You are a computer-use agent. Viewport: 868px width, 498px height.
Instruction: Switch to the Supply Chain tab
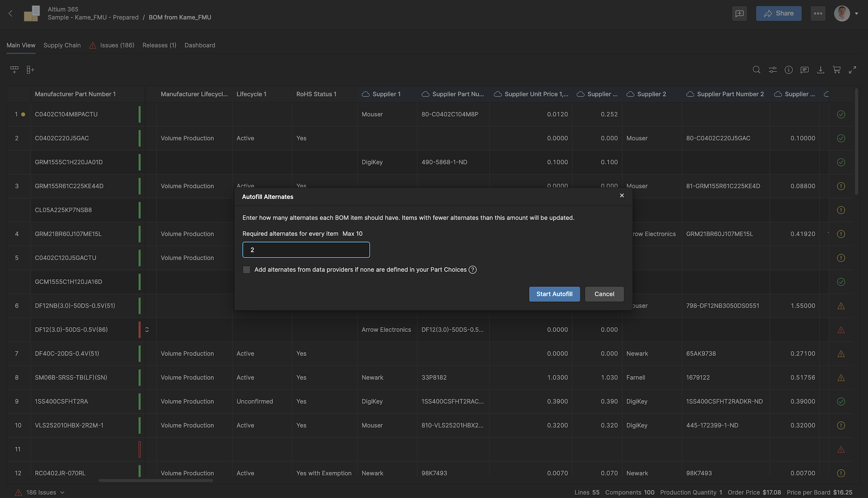coord(62,45)
